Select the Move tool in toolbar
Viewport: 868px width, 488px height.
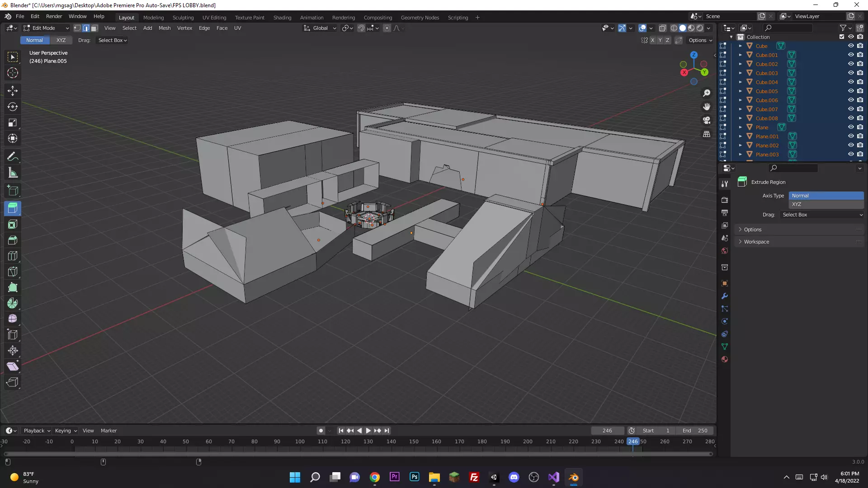[x=13, y=91]
